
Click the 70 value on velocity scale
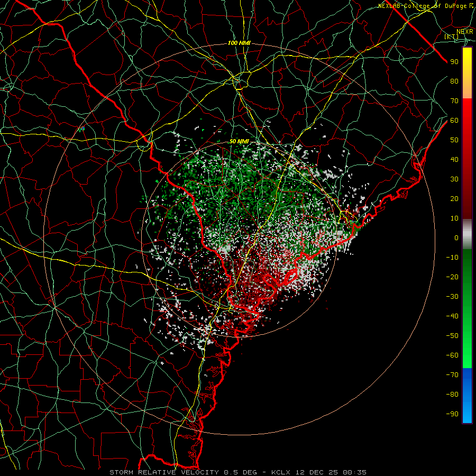[454, 101]
